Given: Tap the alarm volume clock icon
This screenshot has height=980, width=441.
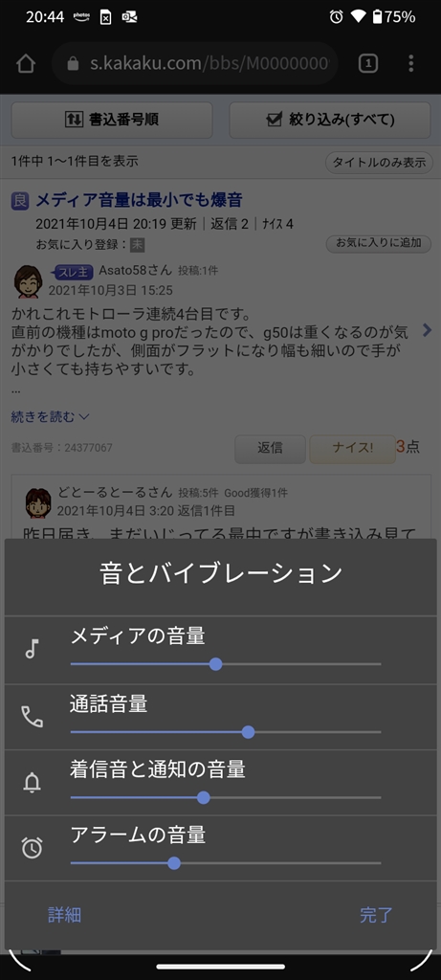Looking at the screenshot, I should [x=32, y=848].
